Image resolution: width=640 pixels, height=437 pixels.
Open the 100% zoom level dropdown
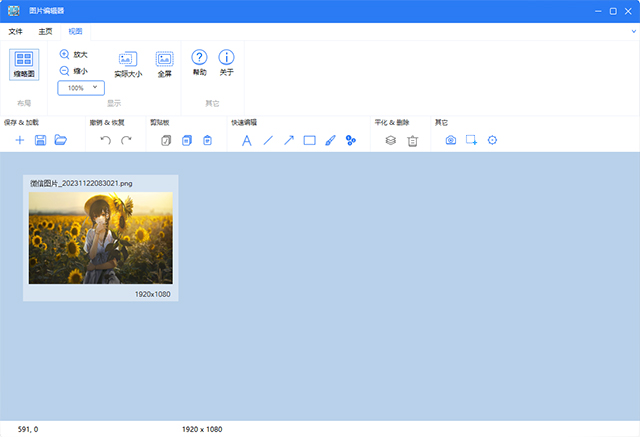(x=81, y=88)
